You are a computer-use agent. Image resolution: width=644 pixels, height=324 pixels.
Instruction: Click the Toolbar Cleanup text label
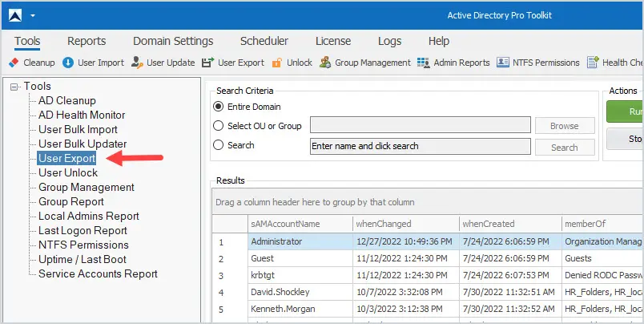pos(39,63)
